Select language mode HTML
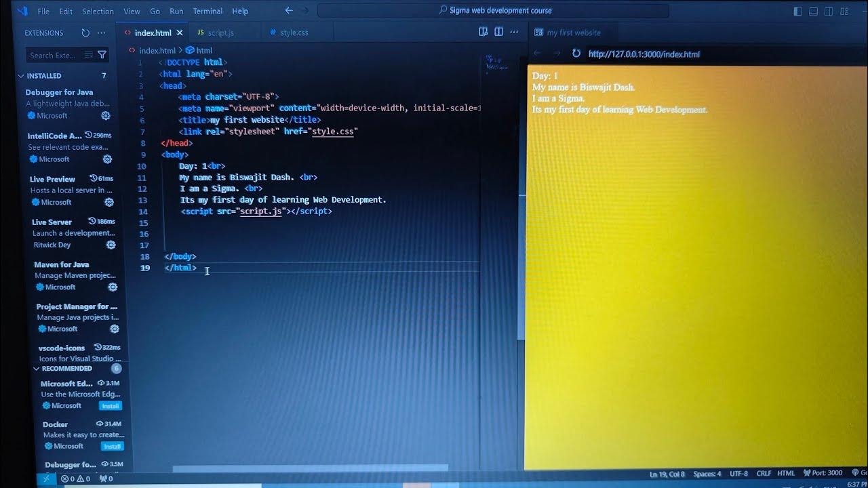Viewport: 868px width, 488px height. [786, 474]
